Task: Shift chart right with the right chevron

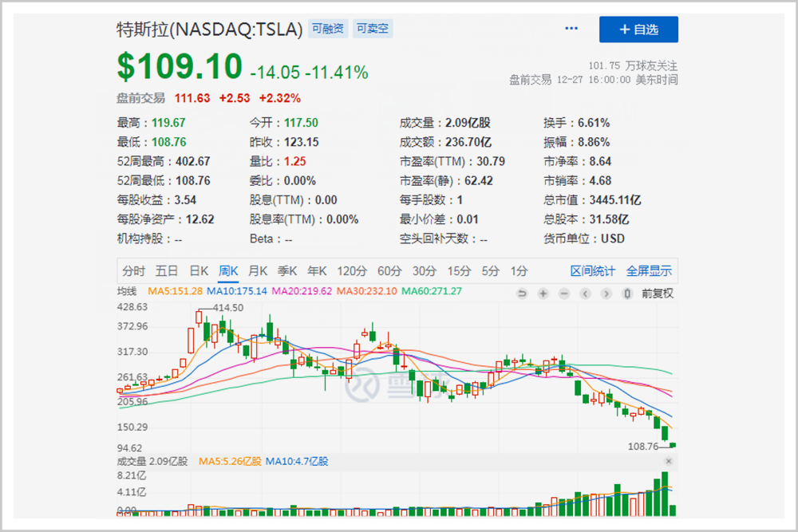Action: coord(606,294)
